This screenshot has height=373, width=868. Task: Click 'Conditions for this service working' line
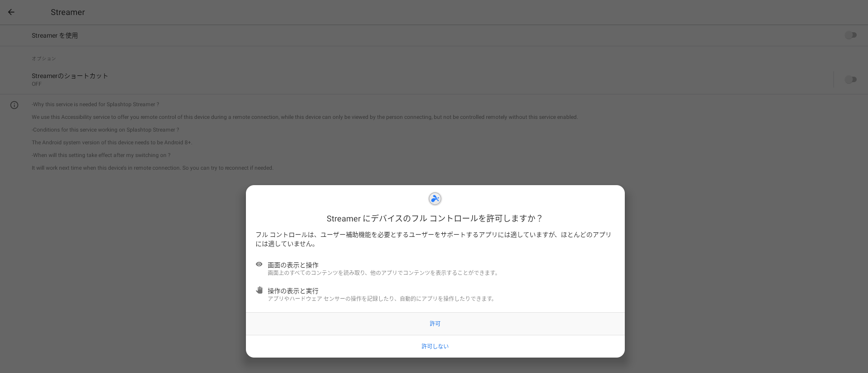point(105,130)
